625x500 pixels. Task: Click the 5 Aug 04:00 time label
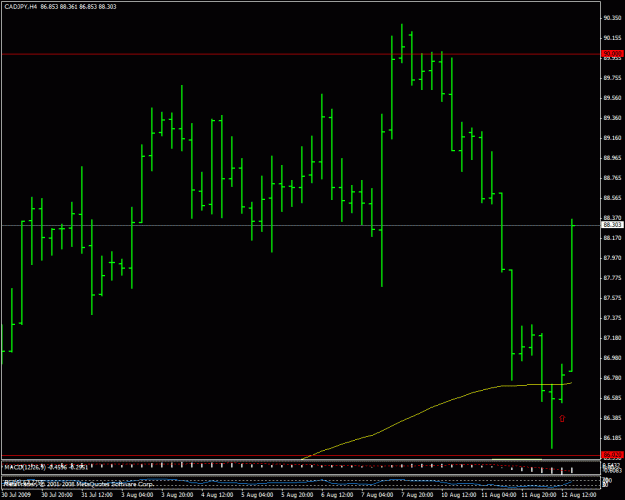[x=257, y=495]
